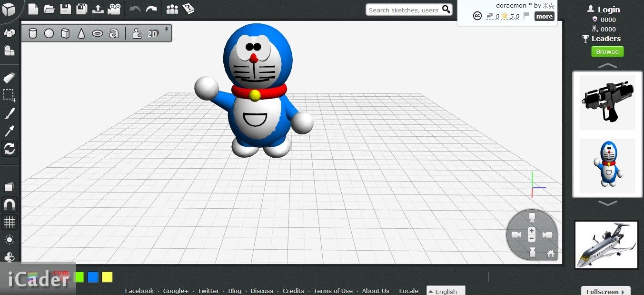
Task: Move gallery list down with chevron
Action: pos(608,203)
